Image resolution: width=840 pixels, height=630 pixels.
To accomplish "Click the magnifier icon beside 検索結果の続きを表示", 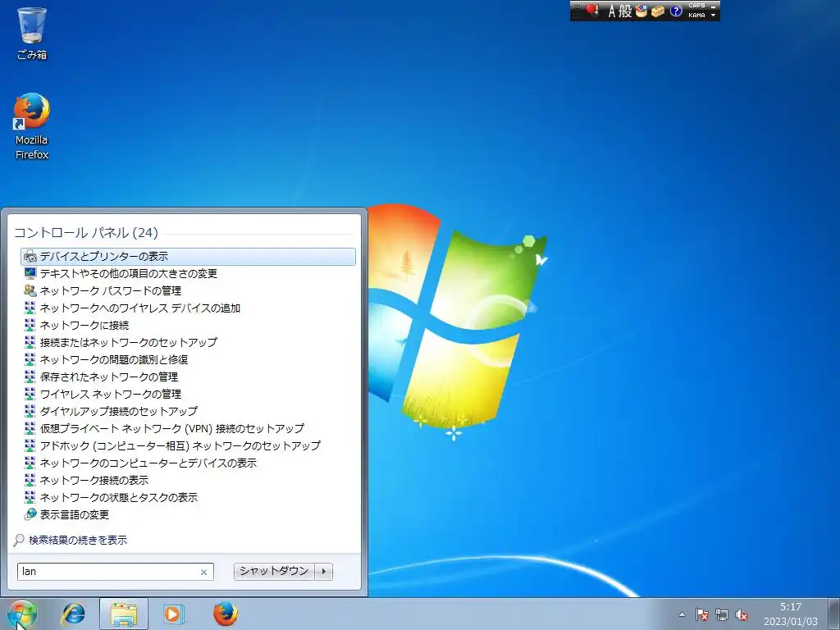I will click(19, 540).
